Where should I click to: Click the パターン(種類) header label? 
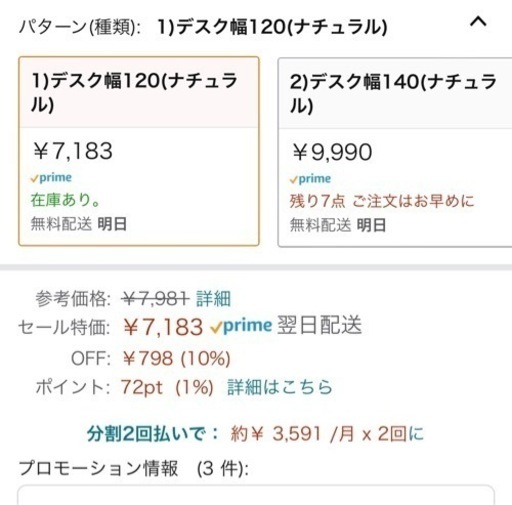tap(80, 27)
